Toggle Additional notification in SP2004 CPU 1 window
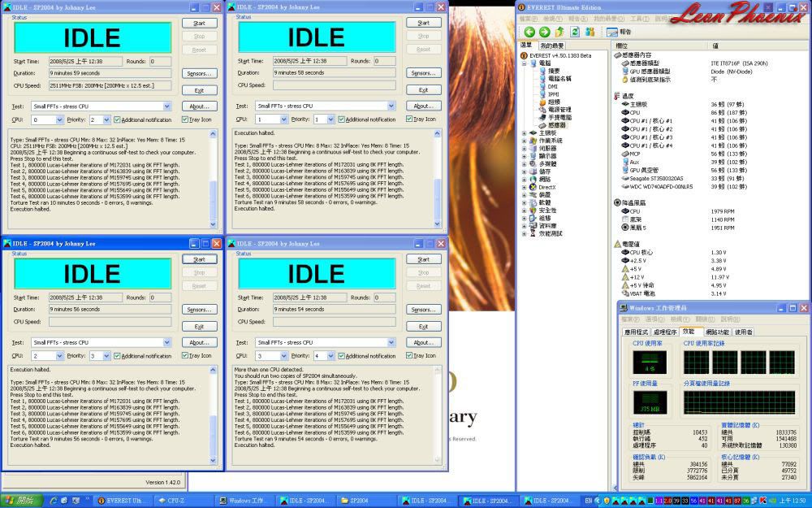The width and height of the screenshot is (812, 508). pos(341,119)
